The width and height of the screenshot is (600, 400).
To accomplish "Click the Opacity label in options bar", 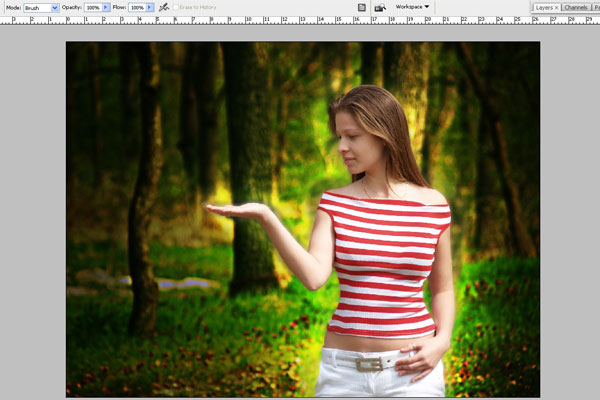I will 71,7.
